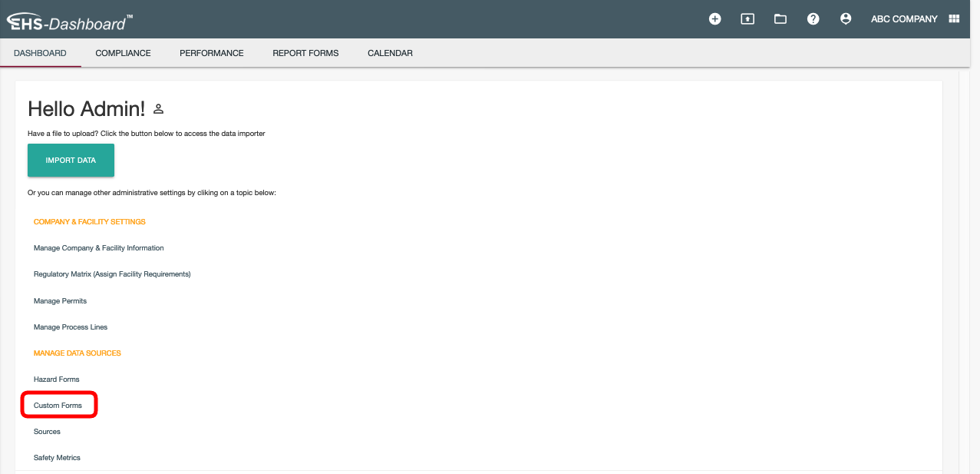Image resolution: width=980 pixels, height=474 pixels.
Task: Open the upload icon in top bar
Action: (747, 19)
